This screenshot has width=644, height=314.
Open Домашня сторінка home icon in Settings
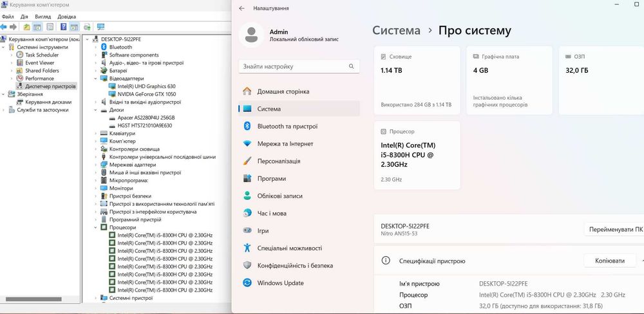coord(247,91)
